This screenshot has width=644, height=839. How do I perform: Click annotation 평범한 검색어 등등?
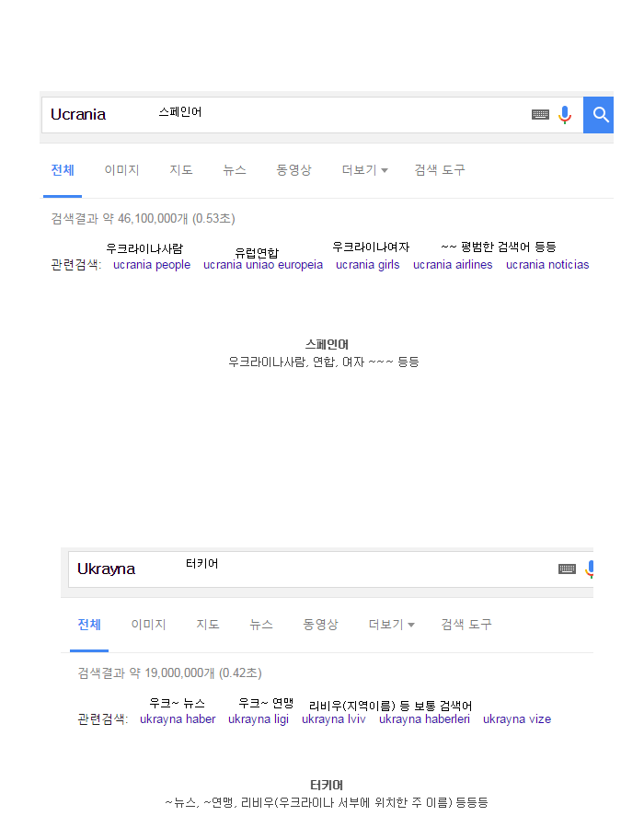(x=508, y=247)
